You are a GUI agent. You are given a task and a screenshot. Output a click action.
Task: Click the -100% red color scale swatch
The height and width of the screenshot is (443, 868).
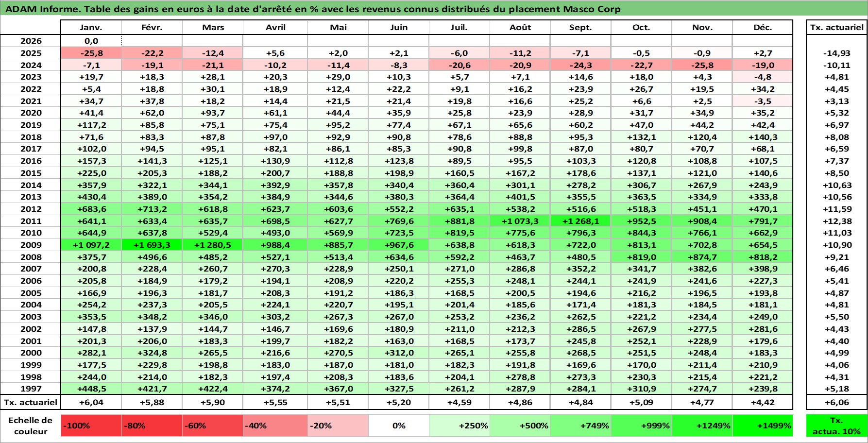pyautogui.click(x=91, y=426)
